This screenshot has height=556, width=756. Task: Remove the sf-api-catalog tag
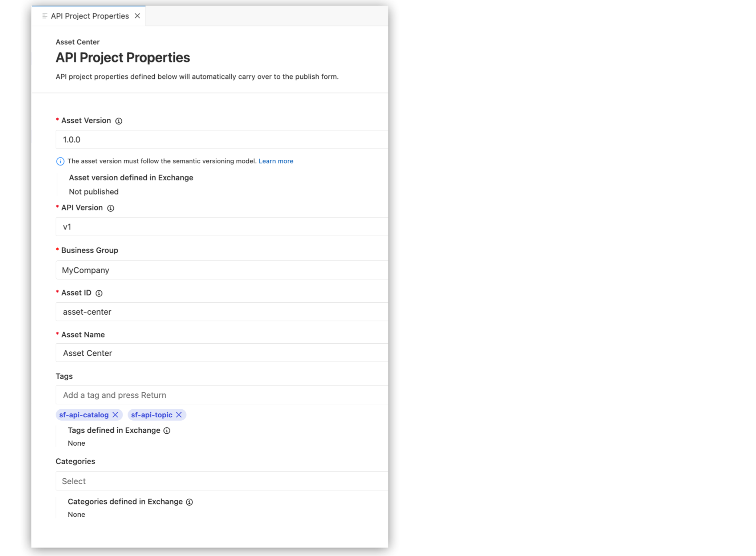tap(115, 415)
